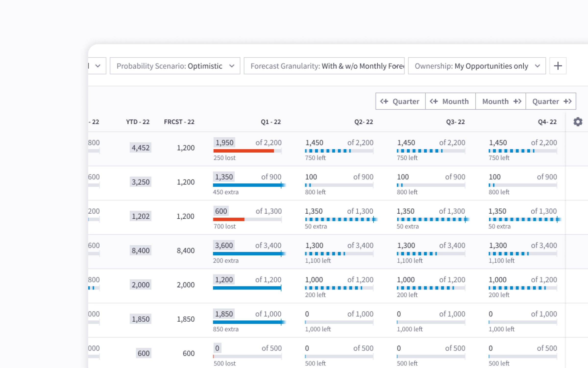Open Probability Scenario: Optimistic dropdown

click(x=175, y=66)
